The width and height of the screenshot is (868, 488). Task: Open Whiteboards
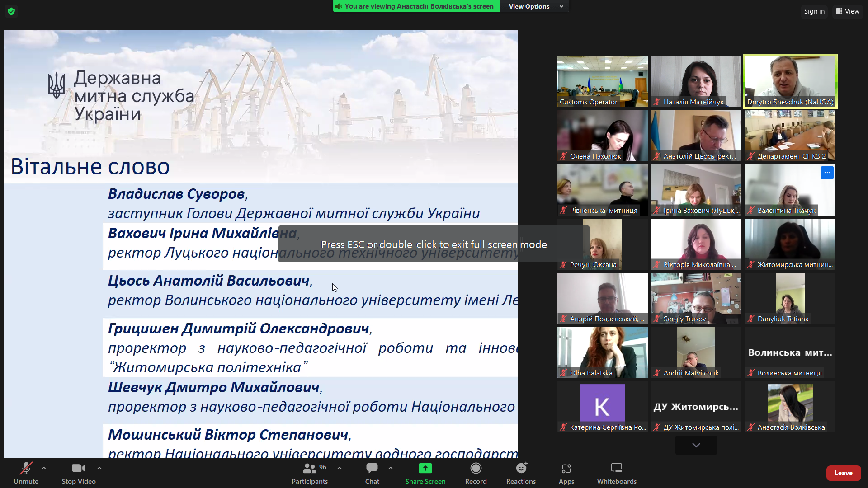(617, 473)
